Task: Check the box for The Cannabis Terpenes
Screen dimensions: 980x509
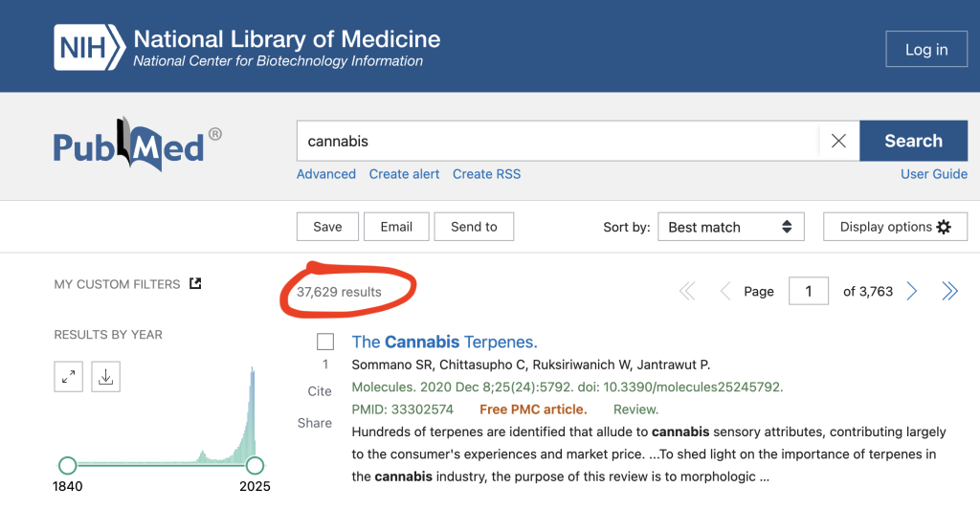Action: click(325, 342)
